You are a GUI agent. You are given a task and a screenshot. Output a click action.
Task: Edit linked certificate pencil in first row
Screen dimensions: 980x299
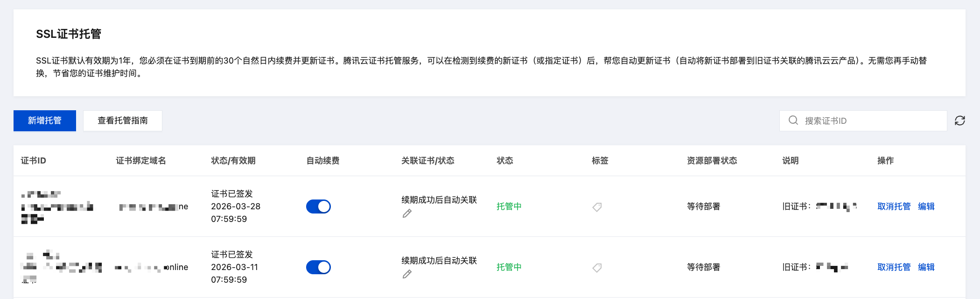tap(407, 214)
